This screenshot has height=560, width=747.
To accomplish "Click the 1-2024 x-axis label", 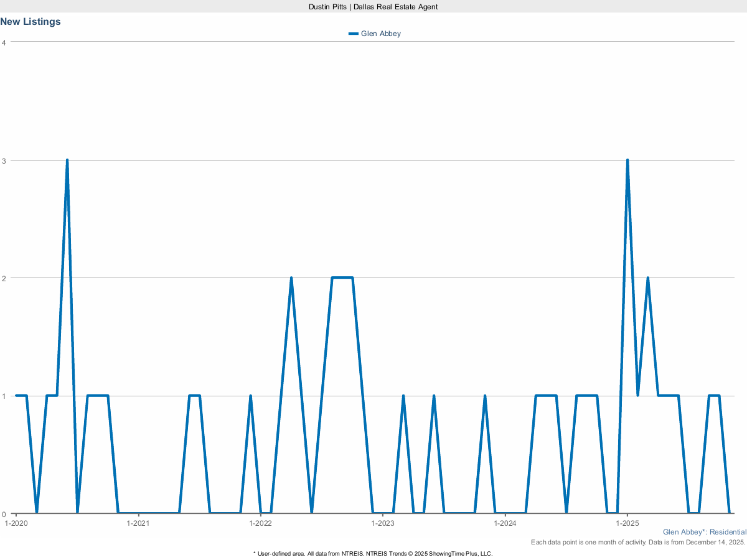I will click(x=505, y=523).
